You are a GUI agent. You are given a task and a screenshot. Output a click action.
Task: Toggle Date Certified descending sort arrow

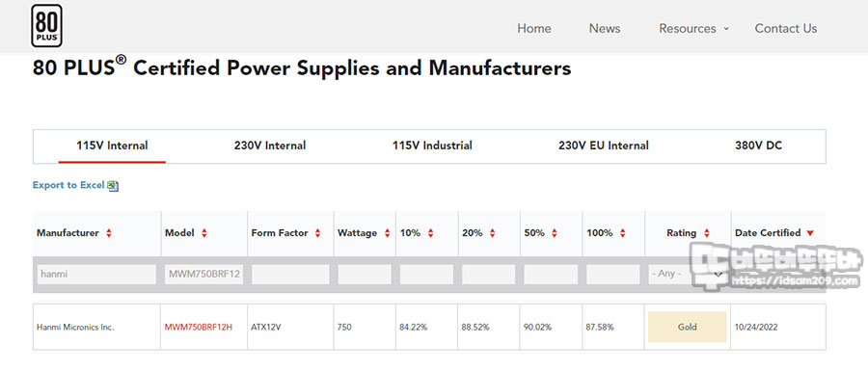(810, 233)
